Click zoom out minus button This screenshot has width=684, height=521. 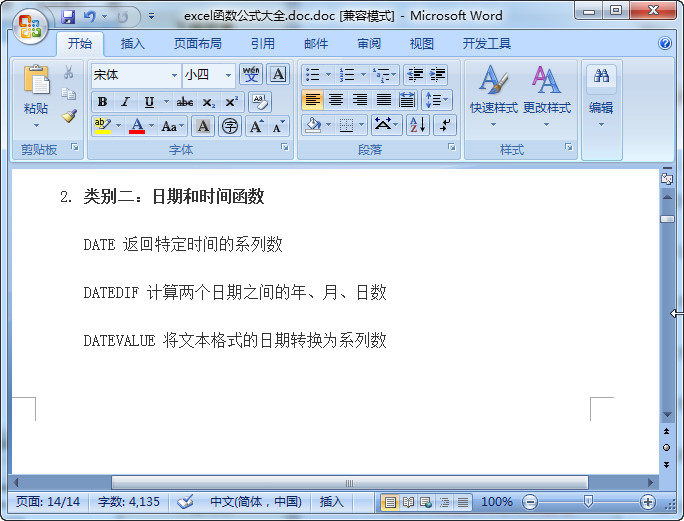click(x=530, y=502)
